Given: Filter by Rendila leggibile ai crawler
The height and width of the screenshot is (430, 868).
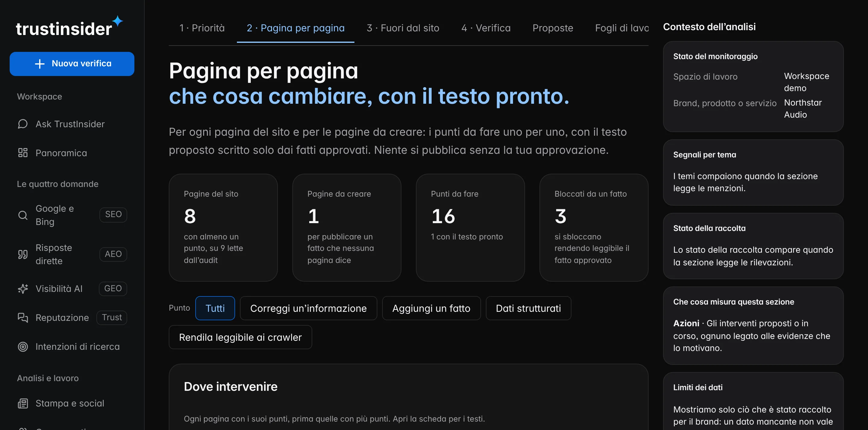Looking at the screenshot, I should 240,337.
